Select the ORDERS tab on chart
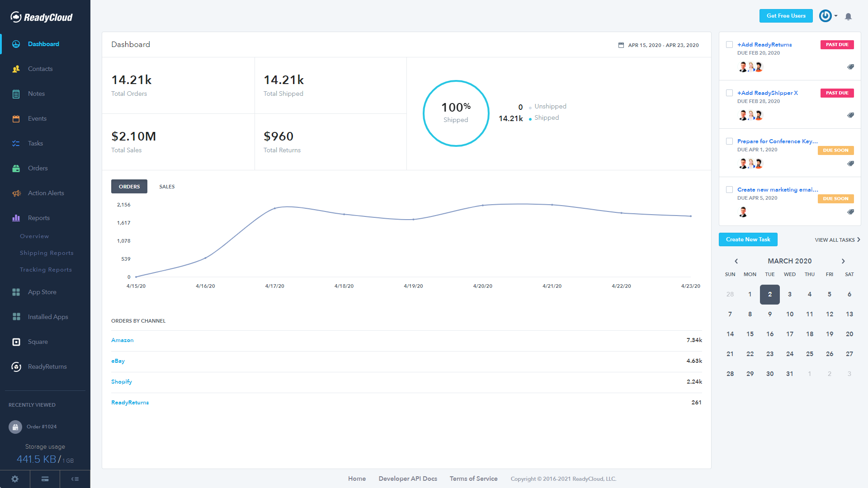The height and width of the screenshot is (488, 868). coord(129,187)
